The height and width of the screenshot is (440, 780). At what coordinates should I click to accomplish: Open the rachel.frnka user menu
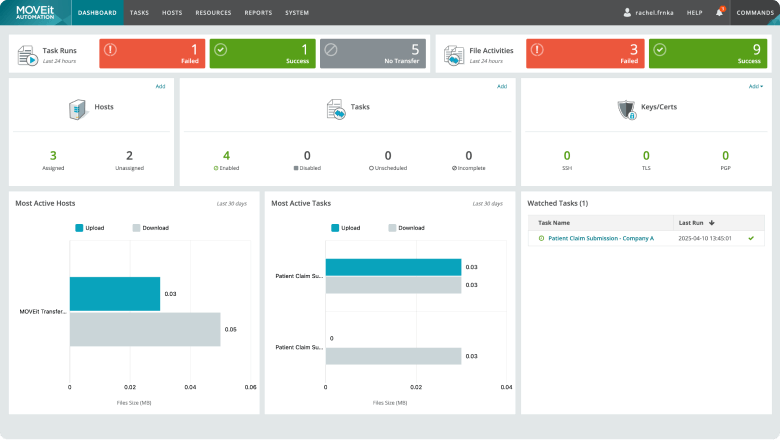pos(647,13)
